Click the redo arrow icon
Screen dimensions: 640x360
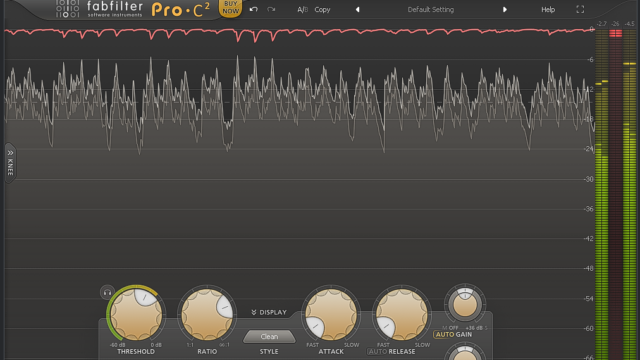point(271,9)
